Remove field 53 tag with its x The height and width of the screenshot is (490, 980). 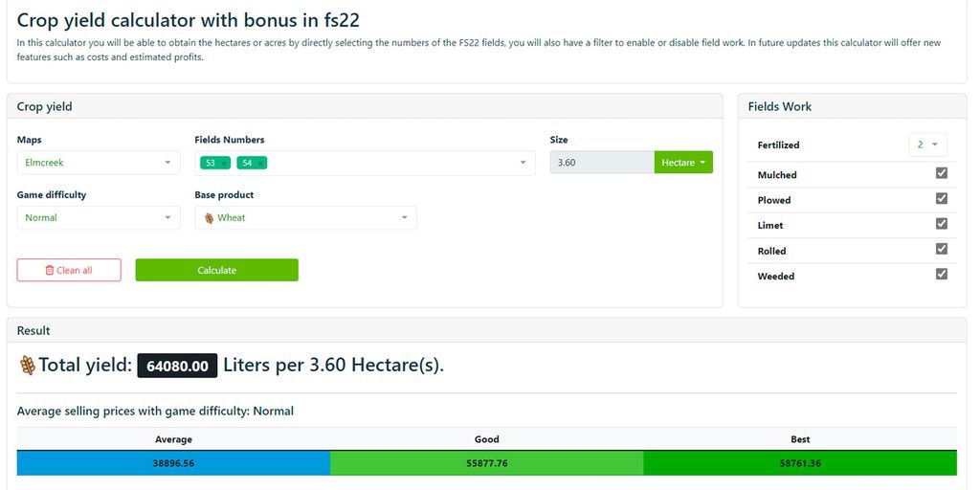(x=224, y=164)
